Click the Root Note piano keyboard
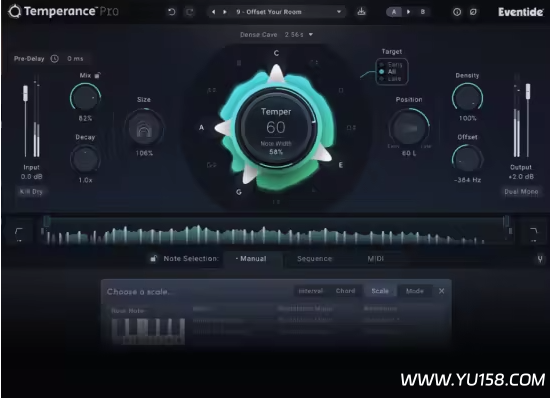 tap(148, 331)
